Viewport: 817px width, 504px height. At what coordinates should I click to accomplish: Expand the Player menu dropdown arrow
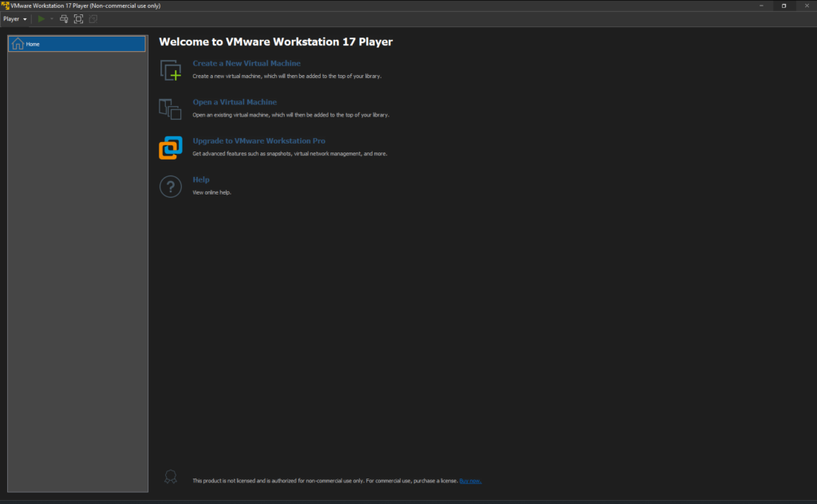tap(25, 18)
